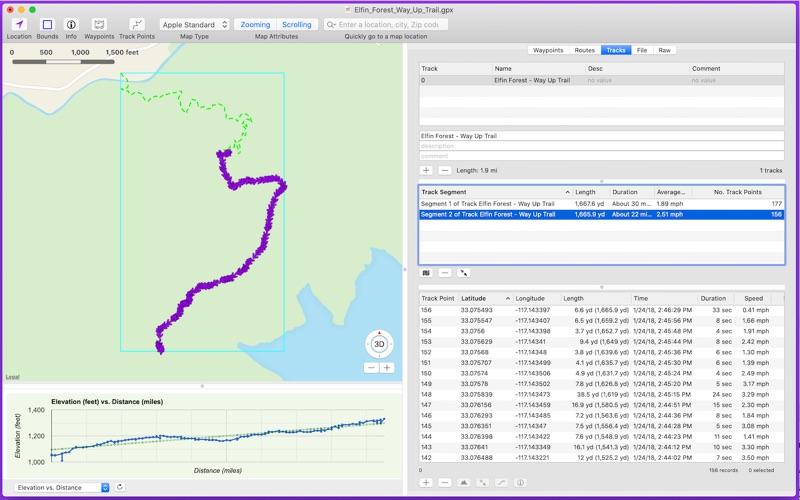
Task: Click the plus button to add a track
Action: click(426, 171)
